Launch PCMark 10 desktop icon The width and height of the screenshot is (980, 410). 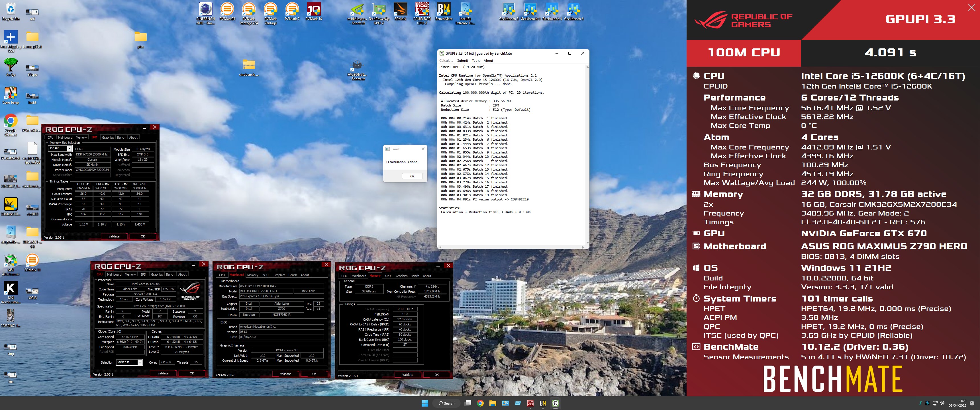coord(314,11)
